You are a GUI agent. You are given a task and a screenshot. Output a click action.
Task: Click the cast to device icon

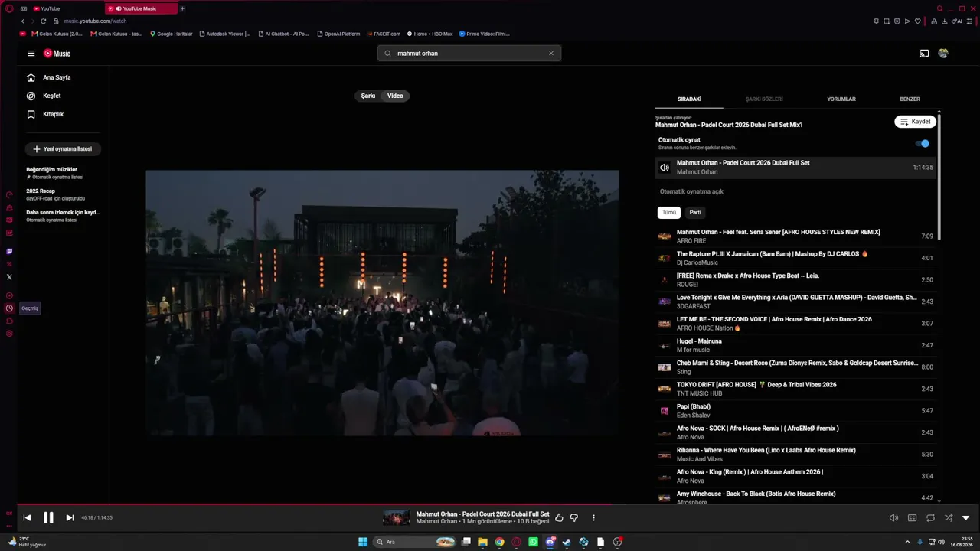(924, 54)
